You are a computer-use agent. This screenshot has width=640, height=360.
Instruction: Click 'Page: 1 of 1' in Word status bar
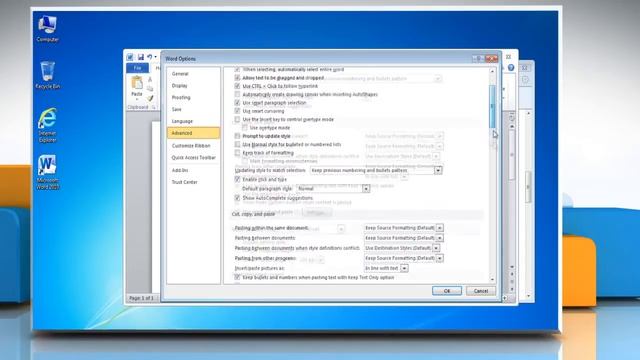[x=141, y=298]
